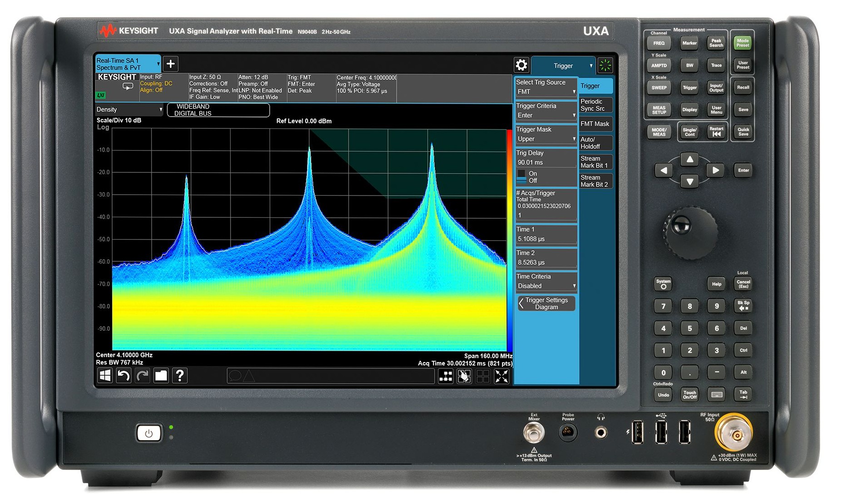Click the full-screen expand arrows icon
The height and width of the screenshot is (504, 841).
click(x=501, y=376)
